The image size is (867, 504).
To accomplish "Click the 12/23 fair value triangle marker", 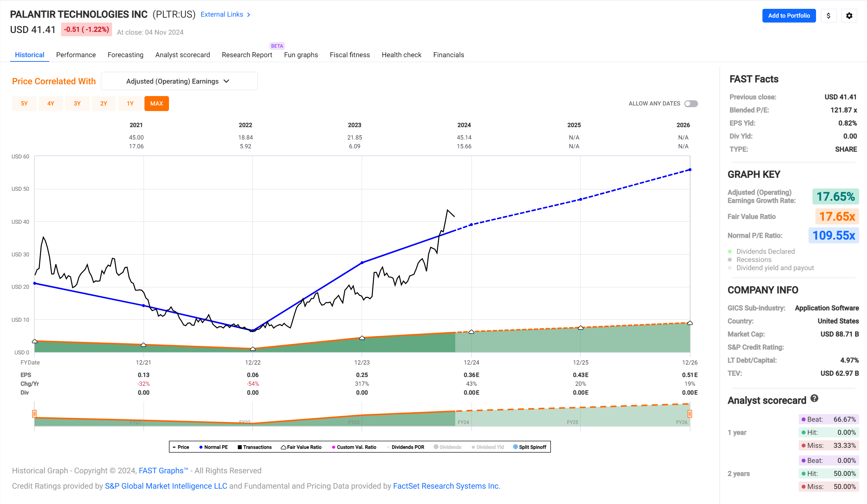I will tap(362, 338).
